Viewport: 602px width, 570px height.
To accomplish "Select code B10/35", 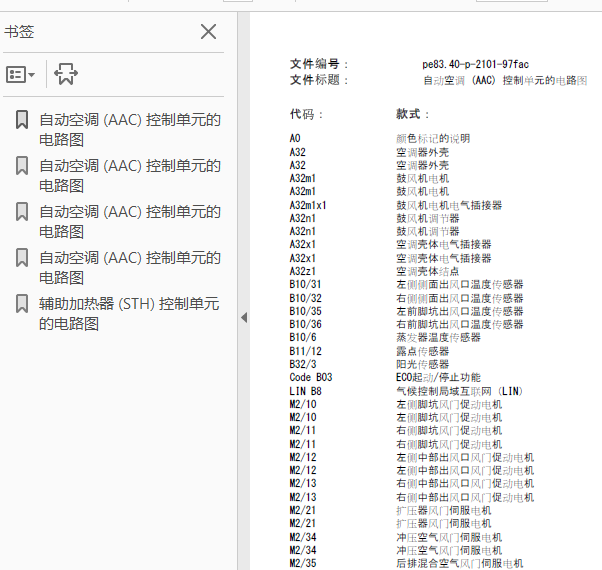I will pyautogui.click(x=305, y=311).
